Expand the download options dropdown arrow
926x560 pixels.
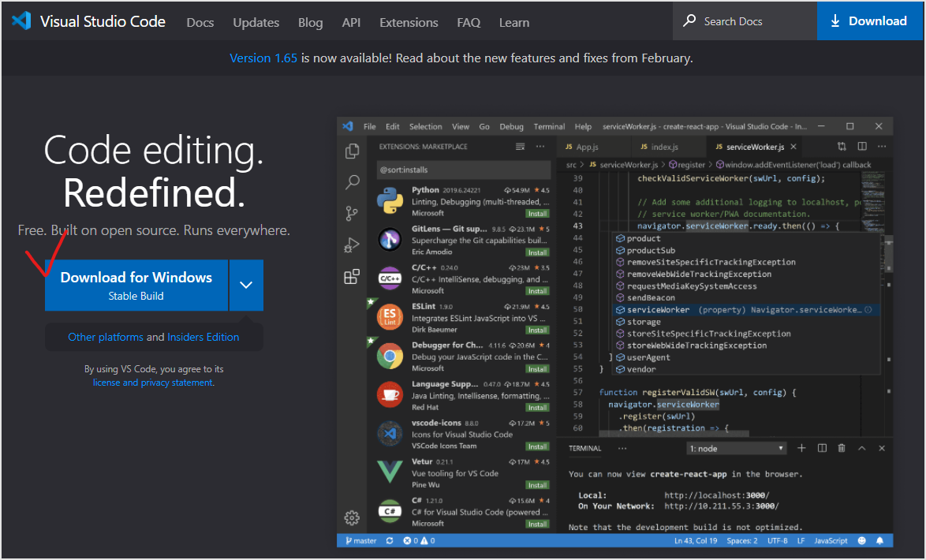pyautogui.click(x=246, y=286)
